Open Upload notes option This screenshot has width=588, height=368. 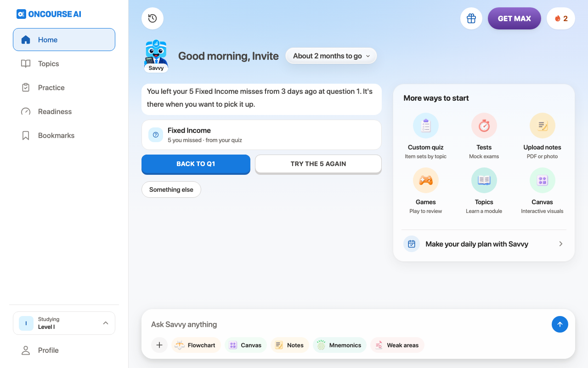point(543,136)
